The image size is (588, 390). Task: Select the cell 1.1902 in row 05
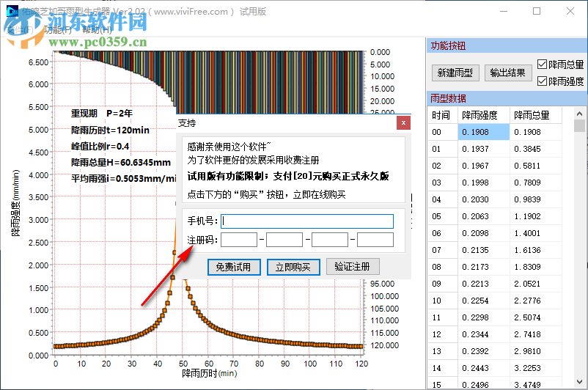pyautogui.click(x=536, y=216)
